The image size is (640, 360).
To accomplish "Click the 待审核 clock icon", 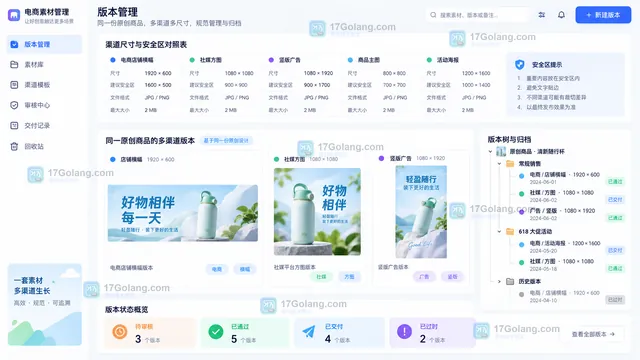I will [x=120, y=332].
